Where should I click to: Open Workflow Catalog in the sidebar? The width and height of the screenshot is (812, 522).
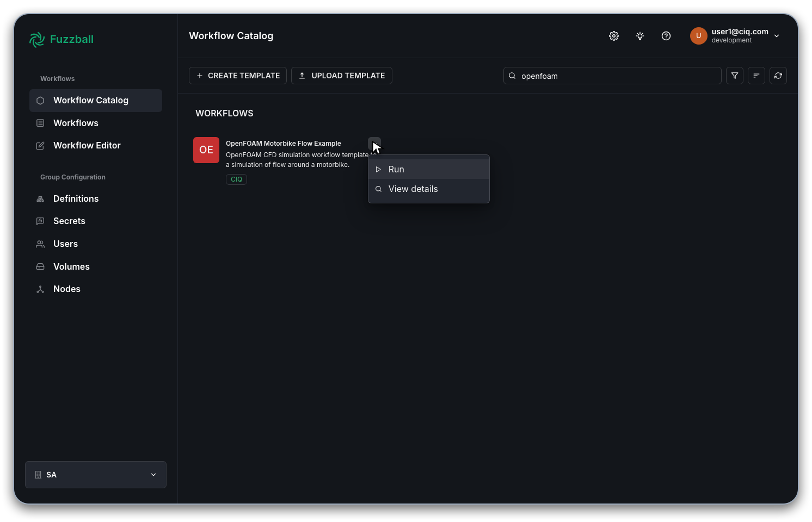tap(96, 101)
